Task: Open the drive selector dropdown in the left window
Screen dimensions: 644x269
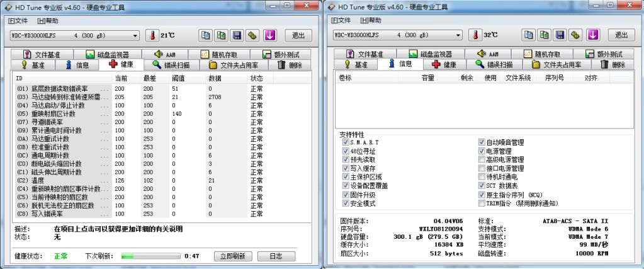Action: (135, 35)
